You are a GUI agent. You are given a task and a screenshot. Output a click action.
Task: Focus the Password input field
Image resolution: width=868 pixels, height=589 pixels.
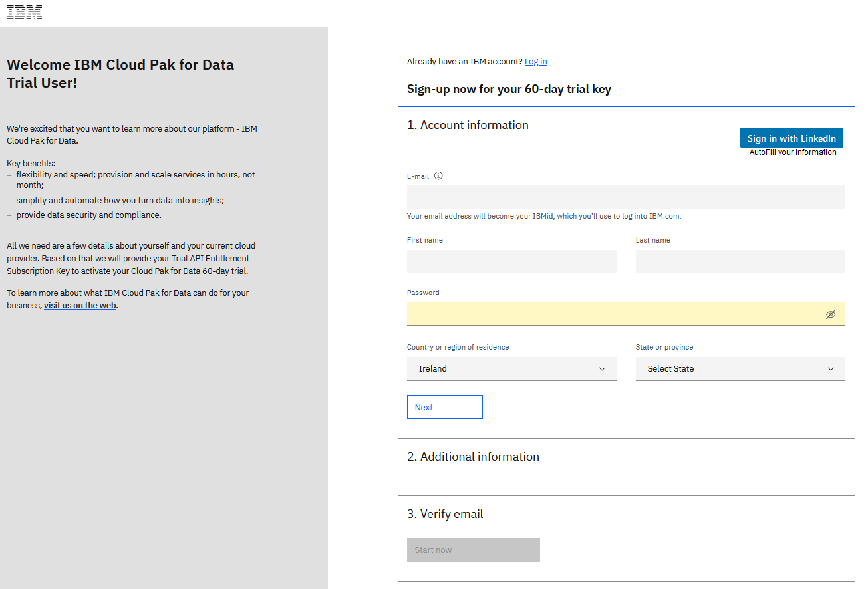pyautogui.click(x=626, y=314)
